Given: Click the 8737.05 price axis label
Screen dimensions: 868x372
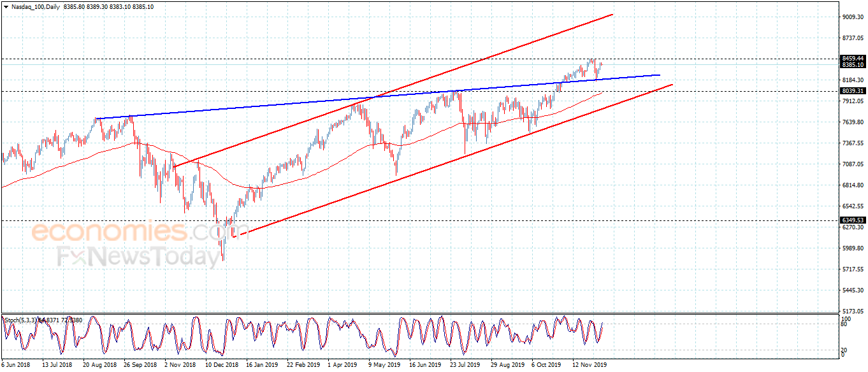Looking at the screenshot, I should point(852,38).
